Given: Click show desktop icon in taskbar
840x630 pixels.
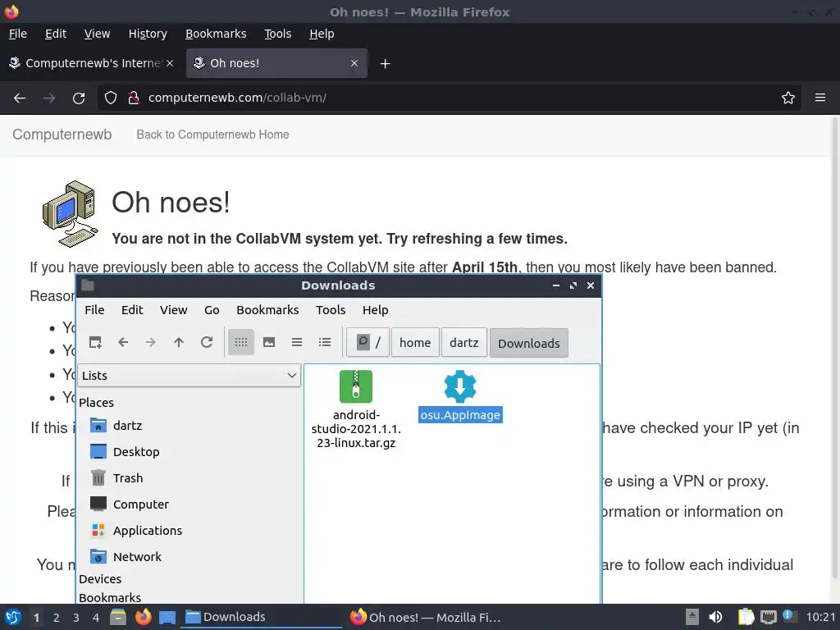Looking at the screenshot, I should click(x=167, y=618).
